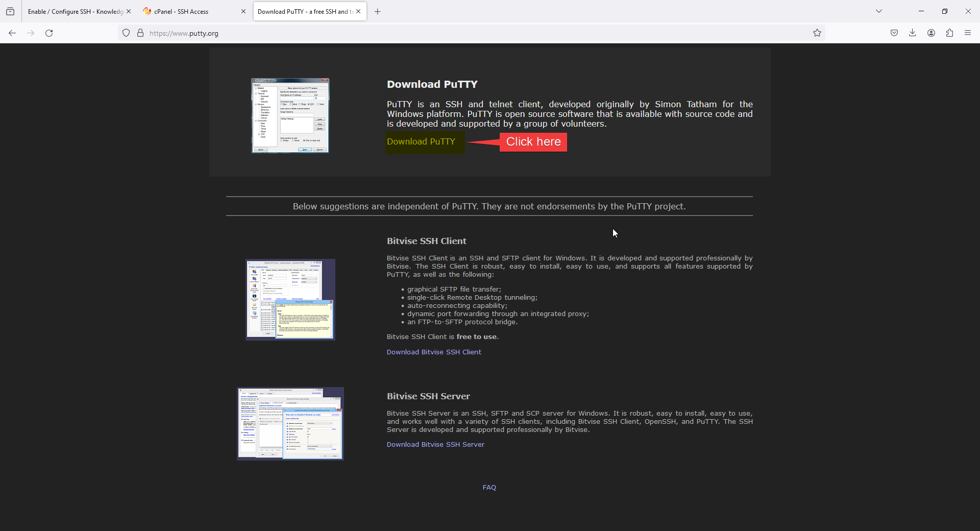This screenshot has width=980, height=531.
Task: Expand the list all tabs dropdown
Action: (x=879, y=11)
